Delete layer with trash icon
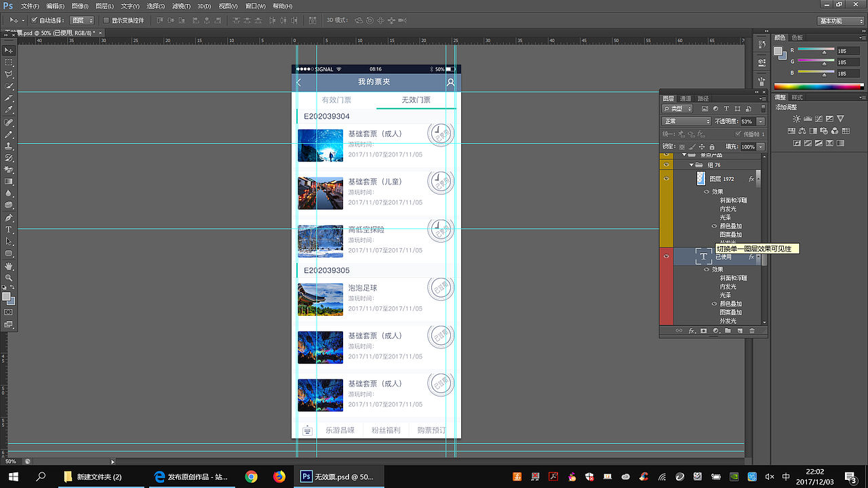 [x=751, y=331]
